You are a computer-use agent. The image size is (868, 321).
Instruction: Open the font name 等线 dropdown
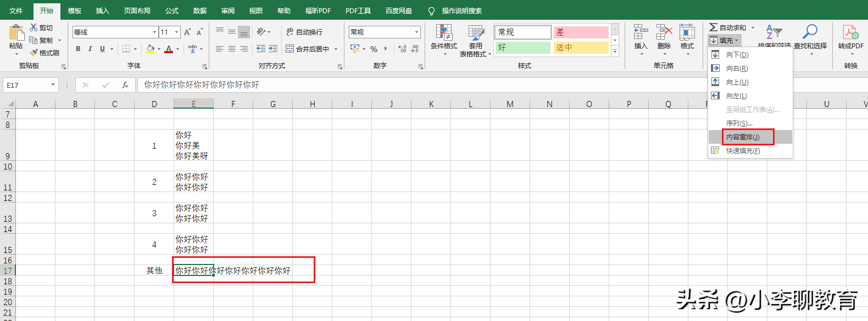click(154, 32)
